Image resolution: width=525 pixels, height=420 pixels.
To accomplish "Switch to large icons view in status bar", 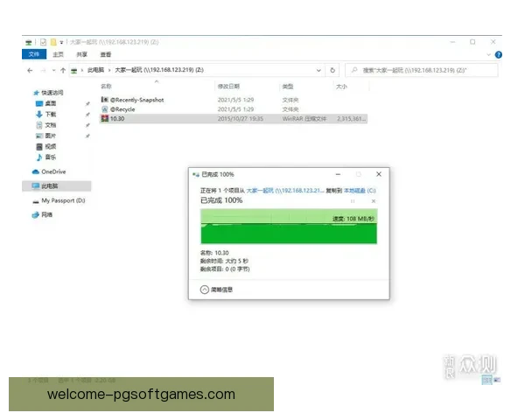I will (497, 380).
